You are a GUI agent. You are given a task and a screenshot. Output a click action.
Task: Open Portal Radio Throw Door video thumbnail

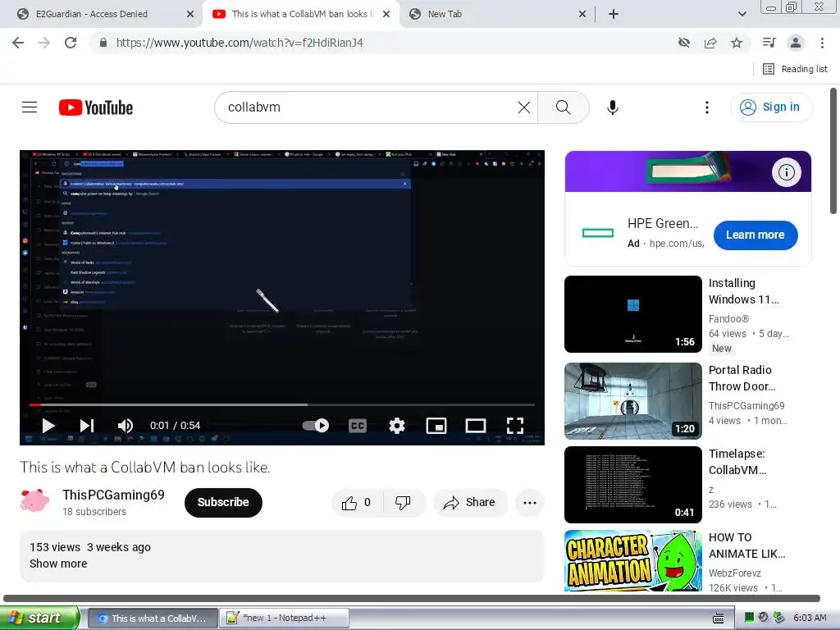click(632, 400)
